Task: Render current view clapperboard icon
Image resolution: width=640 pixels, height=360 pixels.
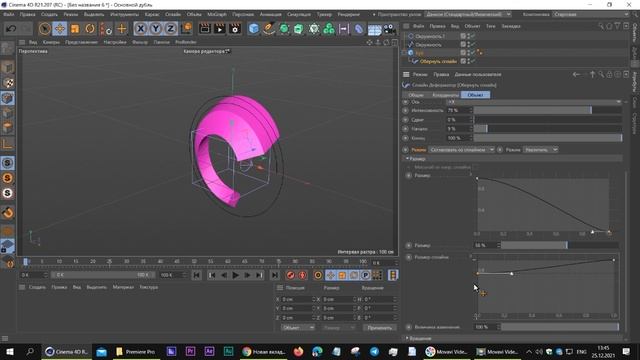Action: tap(204, 29)
